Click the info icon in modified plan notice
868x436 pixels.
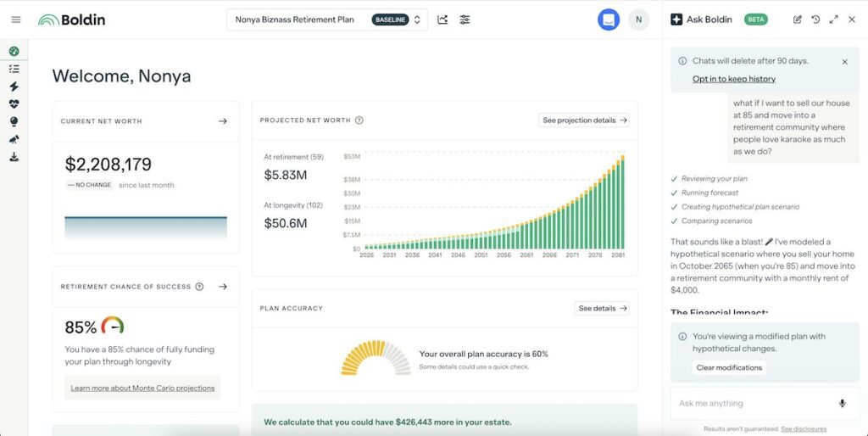pyautogui.click(x=682, y=336)
